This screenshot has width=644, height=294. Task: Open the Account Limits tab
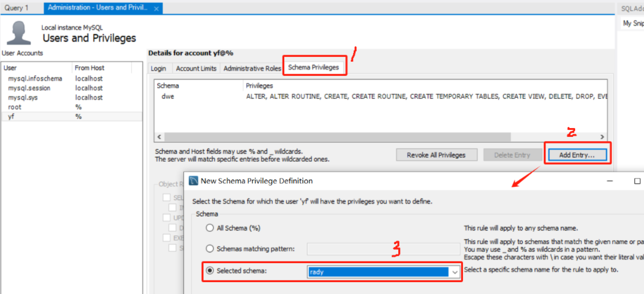point(196,69)
